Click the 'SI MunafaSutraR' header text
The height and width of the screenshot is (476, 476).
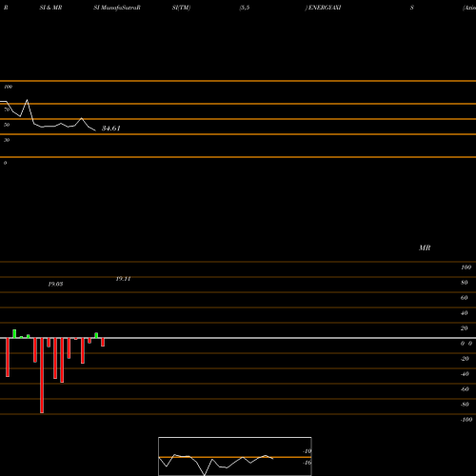click(x=117, y=8)
